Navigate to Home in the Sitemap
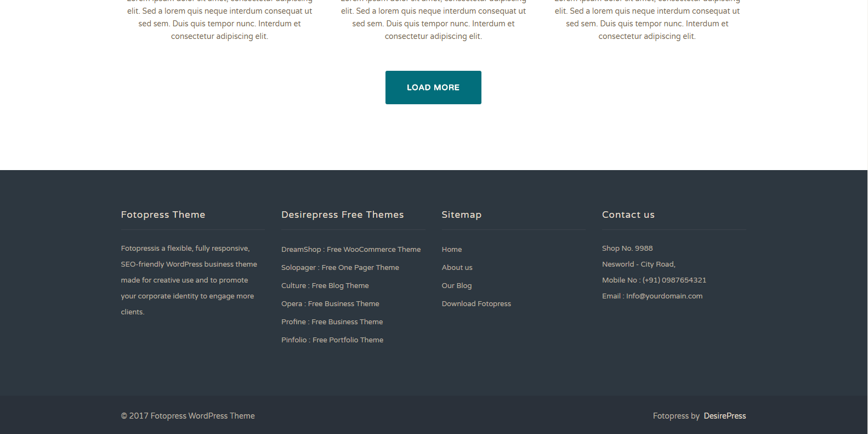 [452, 249]
